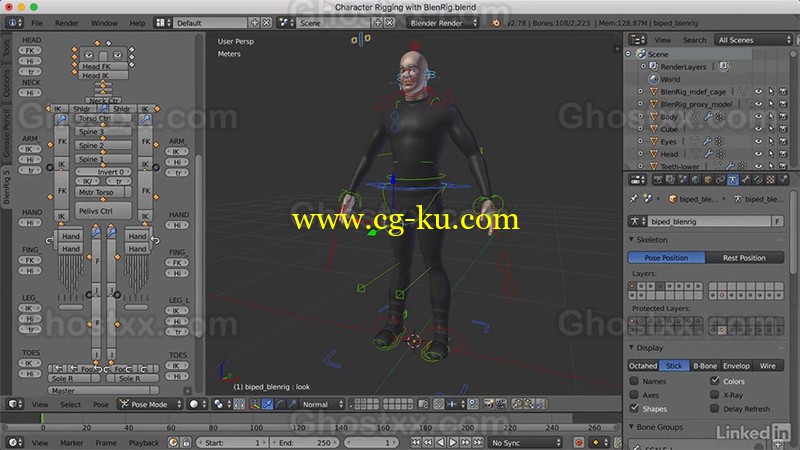Screen dimensions: 800x450
Task: Open the timeline Playback menu
Action: click(x=143, y=442)
